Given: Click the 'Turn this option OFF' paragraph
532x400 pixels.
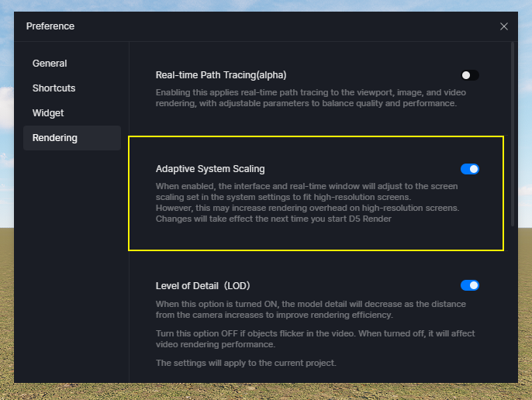Looking at the screenshot, I should 313,339.
